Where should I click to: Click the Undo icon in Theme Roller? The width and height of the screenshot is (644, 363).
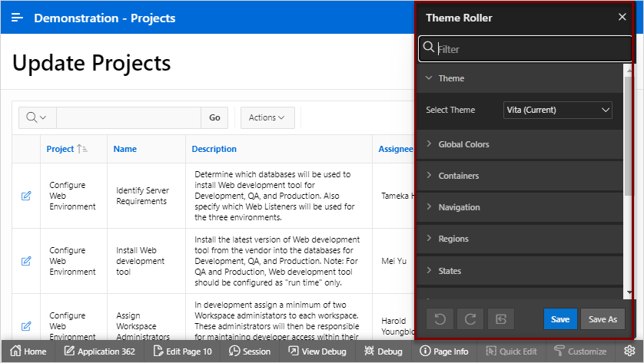[x=440, y=319]
